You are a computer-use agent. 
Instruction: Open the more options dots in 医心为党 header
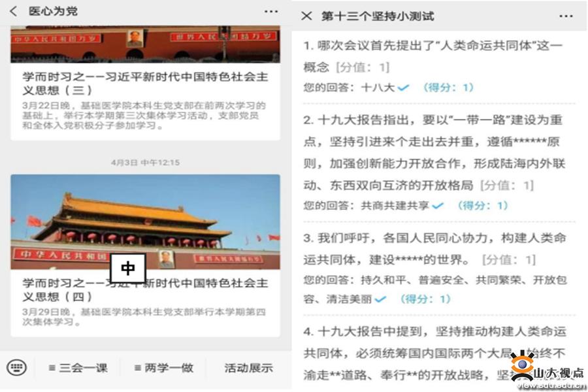pos(270,12)
